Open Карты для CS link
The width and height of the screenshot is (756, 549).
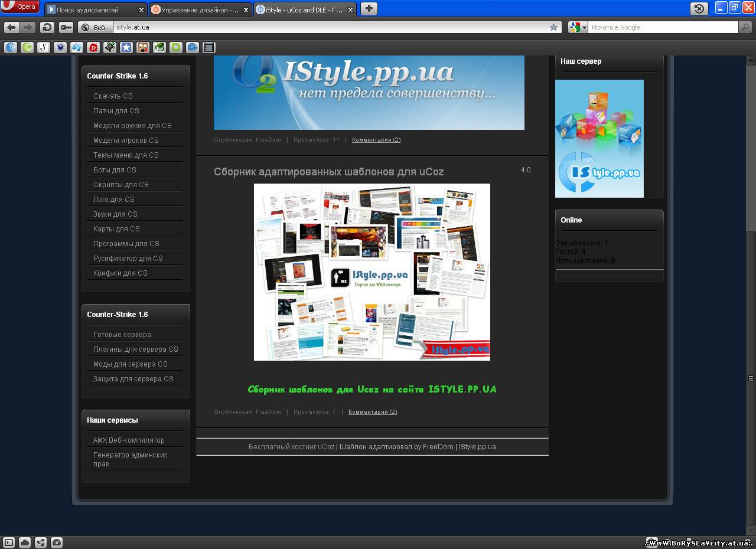(x=116, y=229)
